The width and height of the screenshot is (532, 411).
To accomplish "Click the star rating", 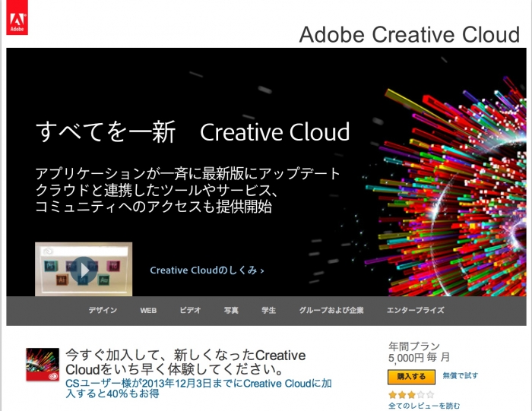I will (412, 395).
